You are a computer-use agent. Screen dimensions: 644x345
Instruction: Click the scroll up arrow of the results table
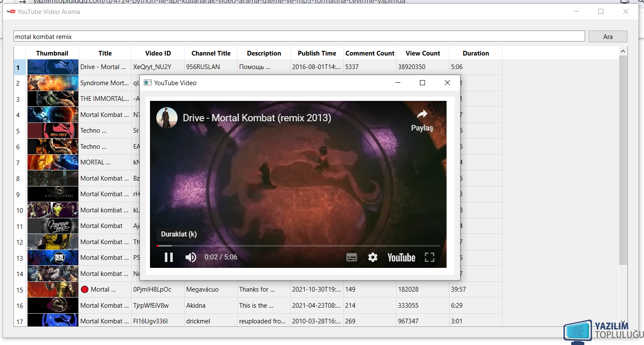coord(623,51)
